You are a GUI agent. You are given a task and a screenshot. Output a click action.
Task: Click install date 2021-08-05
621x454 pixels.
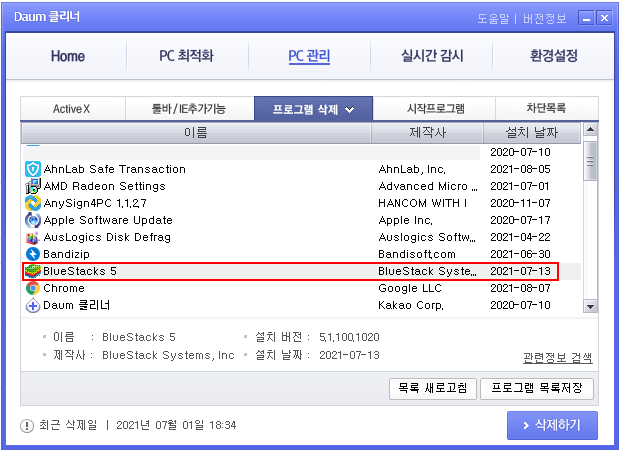520,169
